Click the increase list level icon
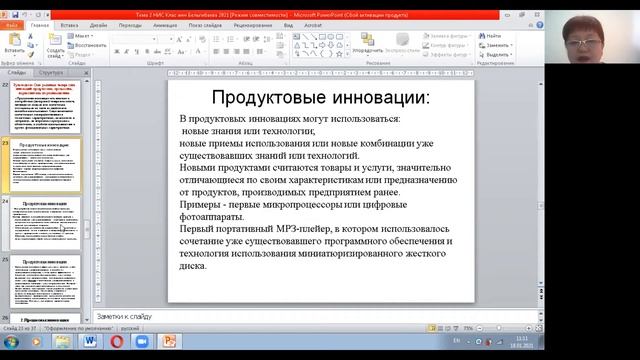Viewport: 640px width, 360px height. pos(256,39)
